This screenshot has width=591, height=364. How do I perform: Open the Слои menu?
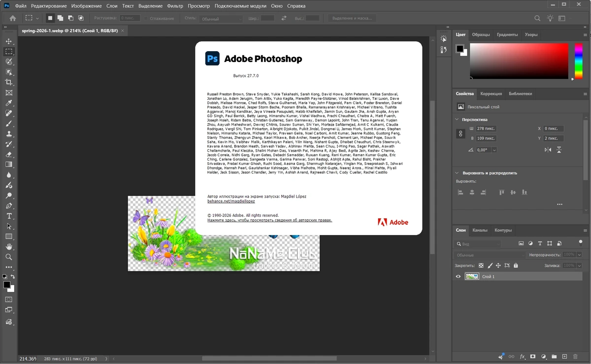pyautogui.click(x=112, y=6)
